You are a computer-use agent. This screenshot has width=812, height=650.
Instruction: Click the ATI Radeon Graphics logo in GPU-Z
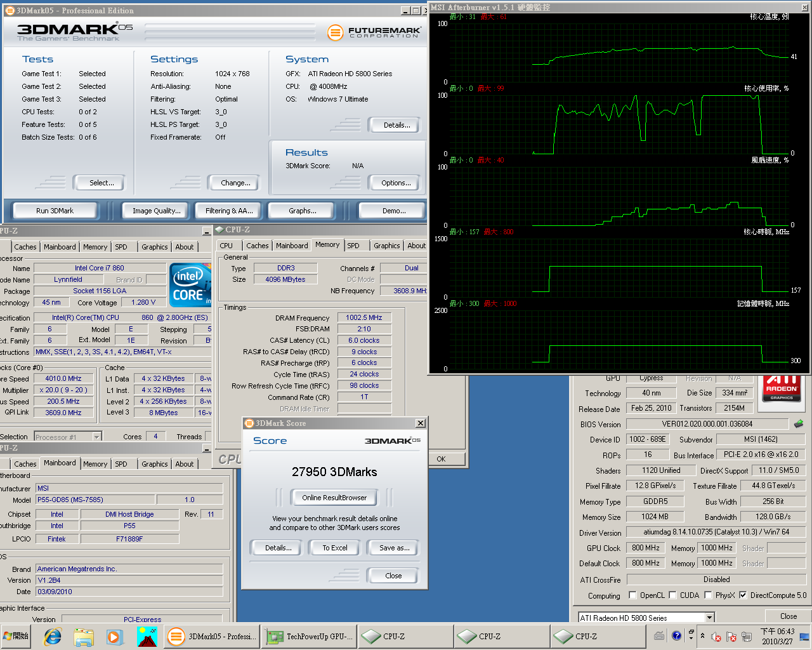(782, 388)
